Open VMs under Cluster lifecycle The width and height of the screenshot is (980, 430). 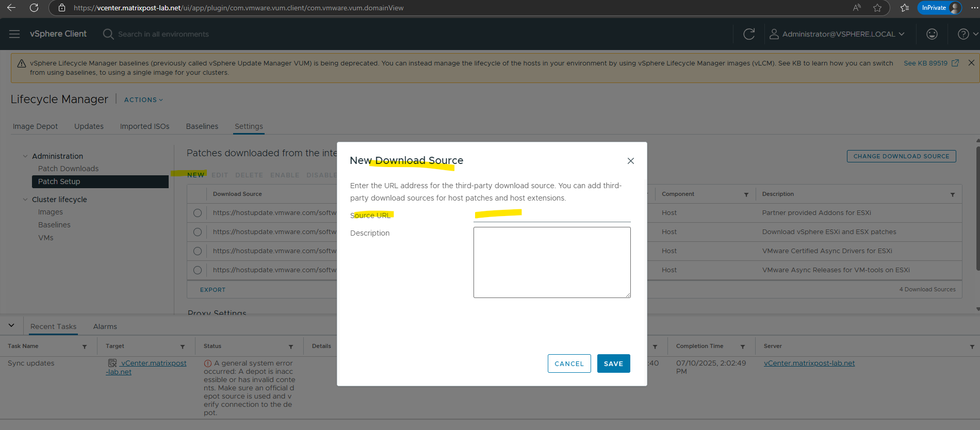click(x=46, y=238)
